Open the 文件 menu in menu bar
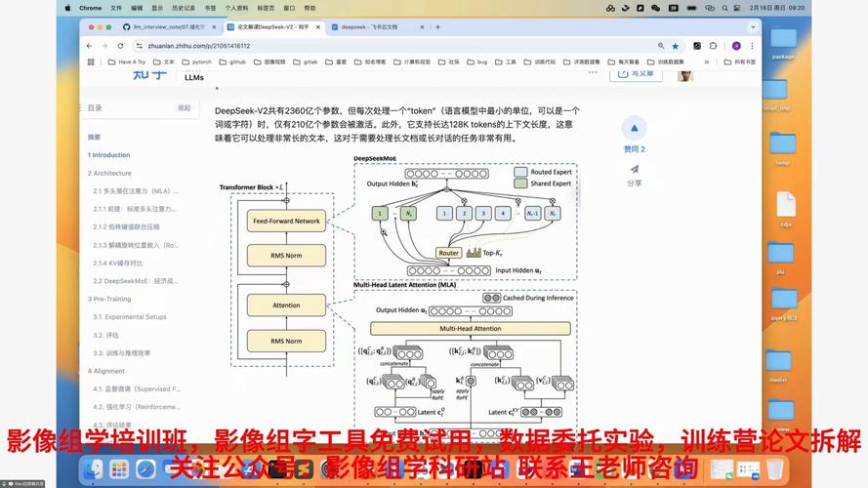 click(115, 9)
